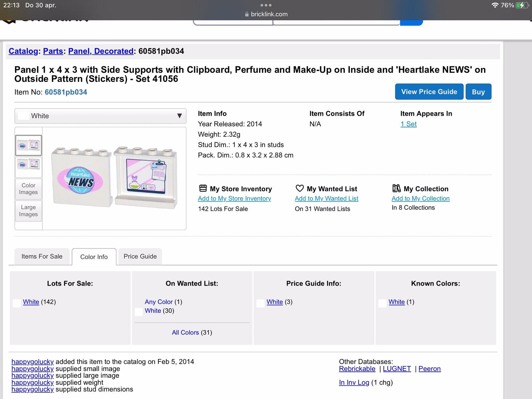This screenshot has width=532, height=399.
Task: Tap the Wi-Fi status icon
Action: pyautogui.click(x=495, y=5)
